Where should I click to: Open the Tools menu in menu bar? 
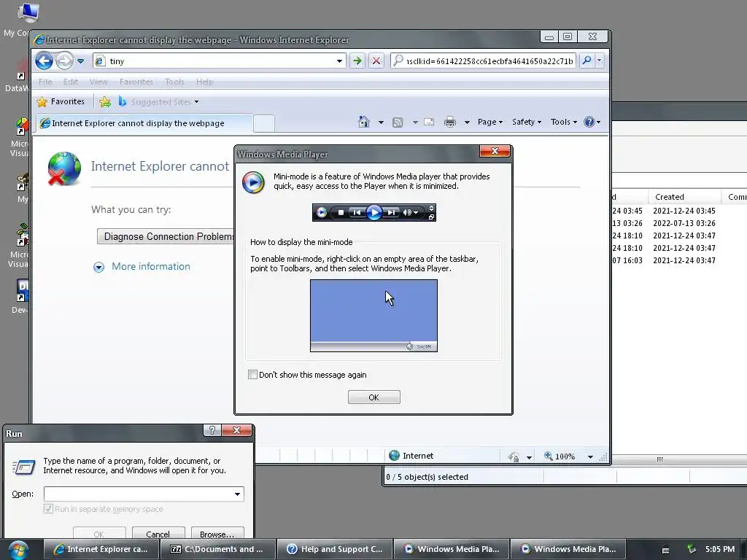click(x=174, y=82)
